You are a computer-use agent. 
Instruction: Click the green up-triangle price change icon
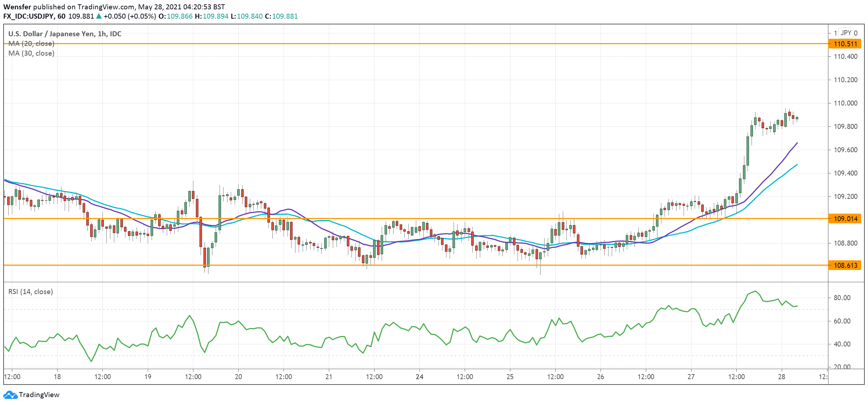(x=99, y=16)
